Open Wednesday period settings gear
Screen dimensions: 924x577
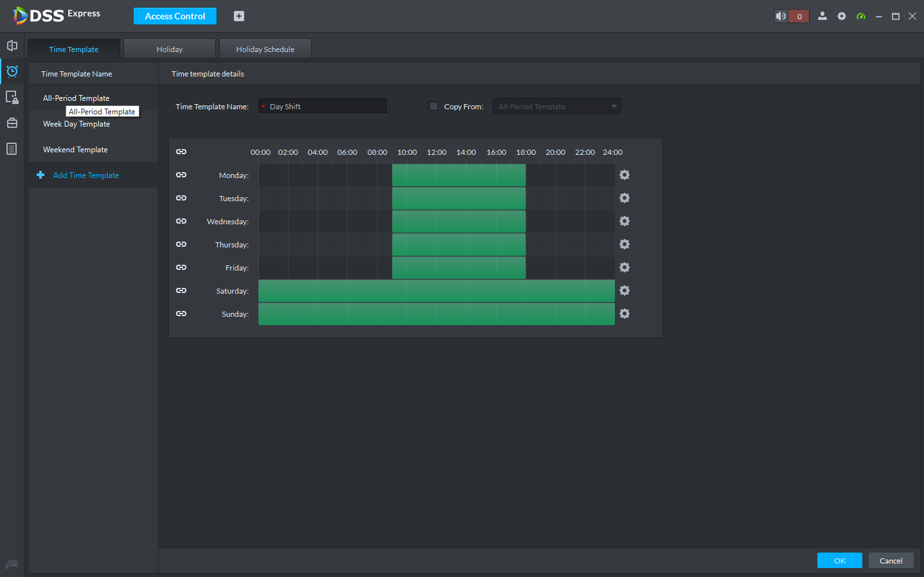click(x=625, y=221)
